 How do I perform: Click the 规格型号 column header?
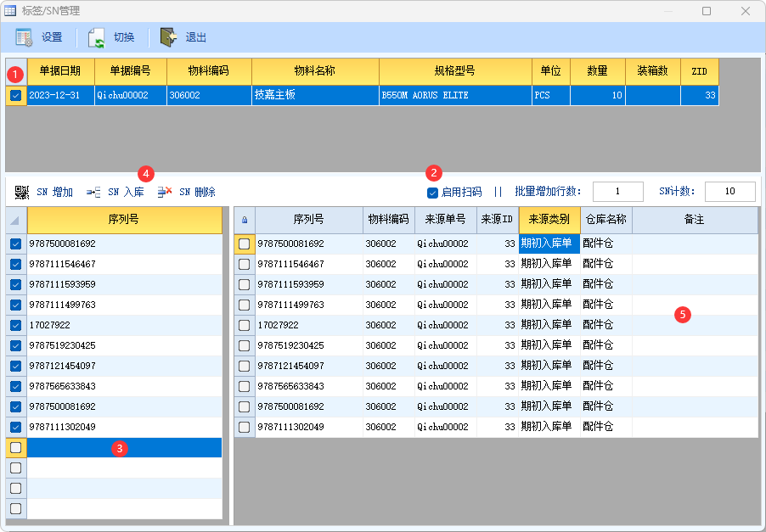click(x=455, y=71)
